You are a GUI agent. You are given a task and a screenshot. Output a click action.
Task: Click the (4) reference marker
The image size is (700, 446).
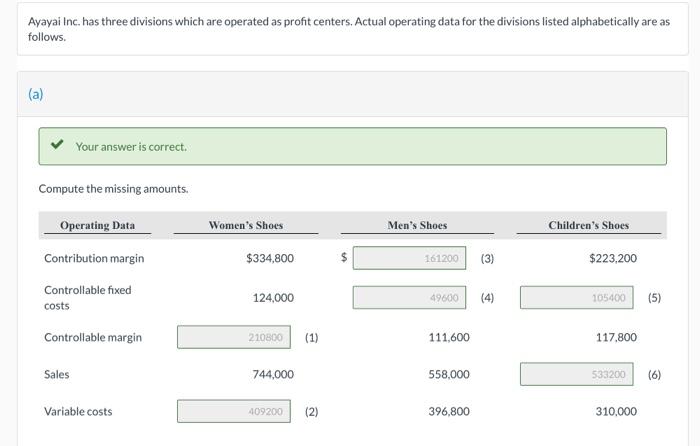(x=487, y=298)
